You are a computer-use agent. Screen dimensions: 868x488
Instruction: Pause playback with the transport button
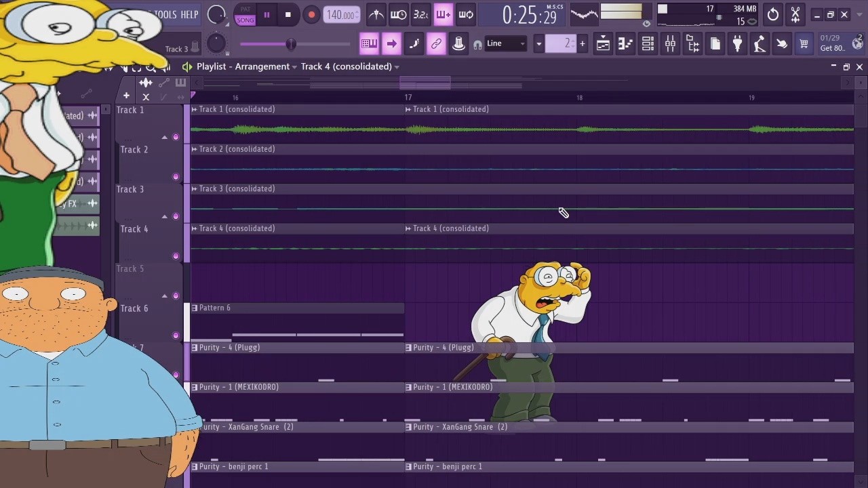(267, 14)
